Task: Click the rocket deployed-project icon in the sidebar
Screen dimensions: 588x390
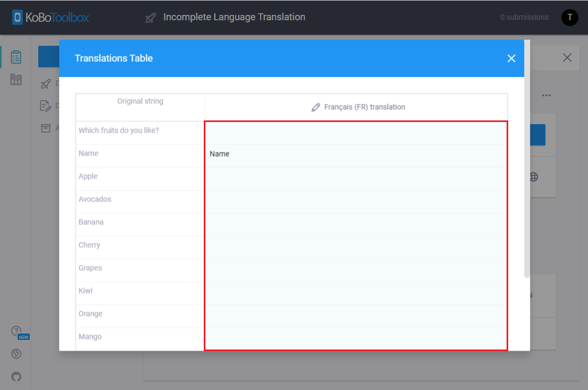Action: (x=45, y=83)
